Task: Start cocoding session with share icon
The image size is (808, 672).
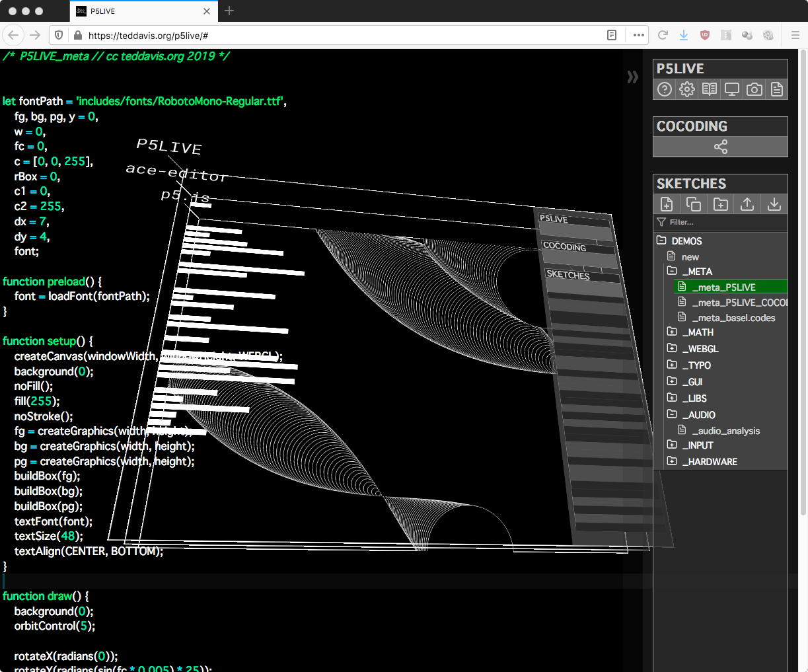Action: coord(720,147)
